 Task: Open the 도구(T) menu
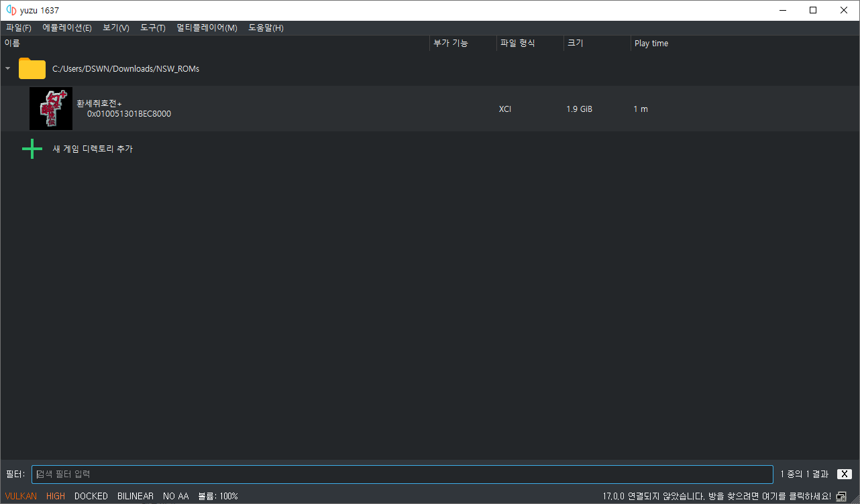153,28
